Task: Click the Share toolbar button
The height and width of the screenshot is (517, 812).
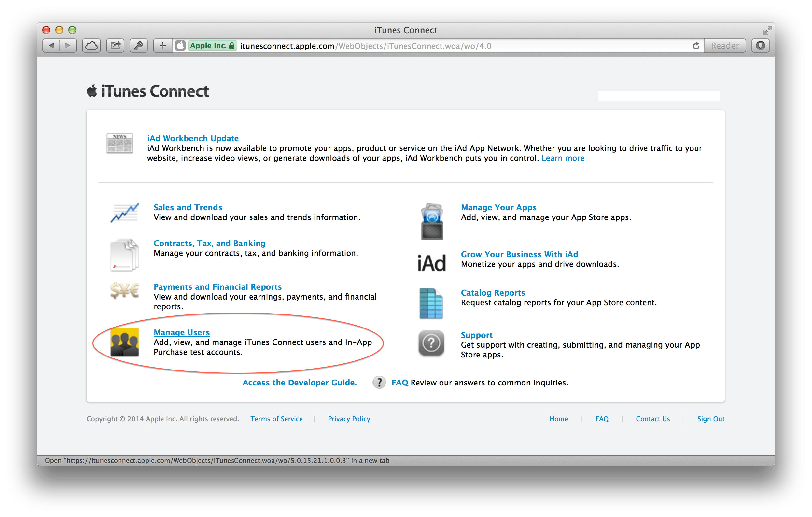Action: pyautogui.click(x=115, y=46)
